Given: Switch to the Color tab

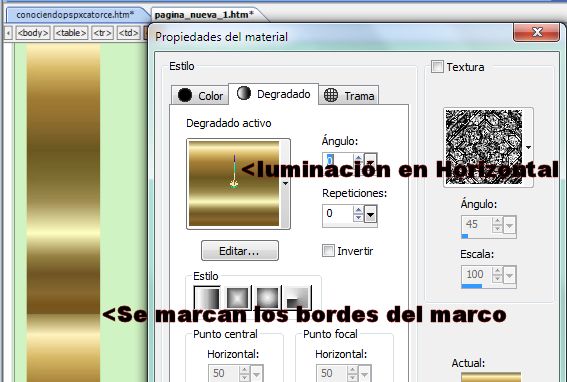Looking at the screenshot, I should coord(200,96).
